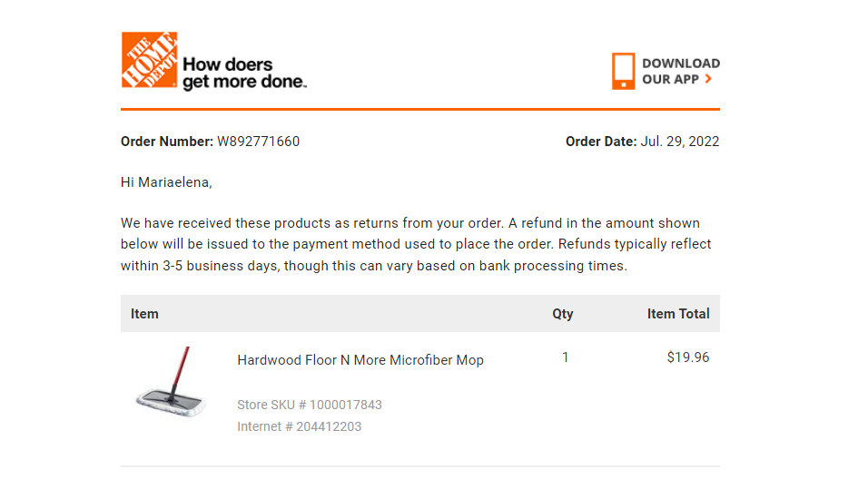This screenshot has height=489, width=868.
Task: Click the Order Number label
Action: (x=167, y=142)
